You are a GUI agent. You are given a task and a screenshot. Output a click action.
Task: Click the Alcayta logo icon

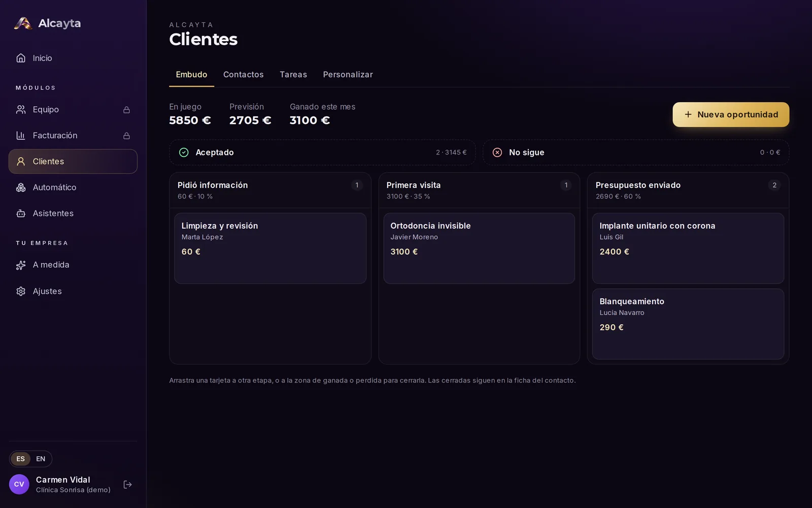23,23
